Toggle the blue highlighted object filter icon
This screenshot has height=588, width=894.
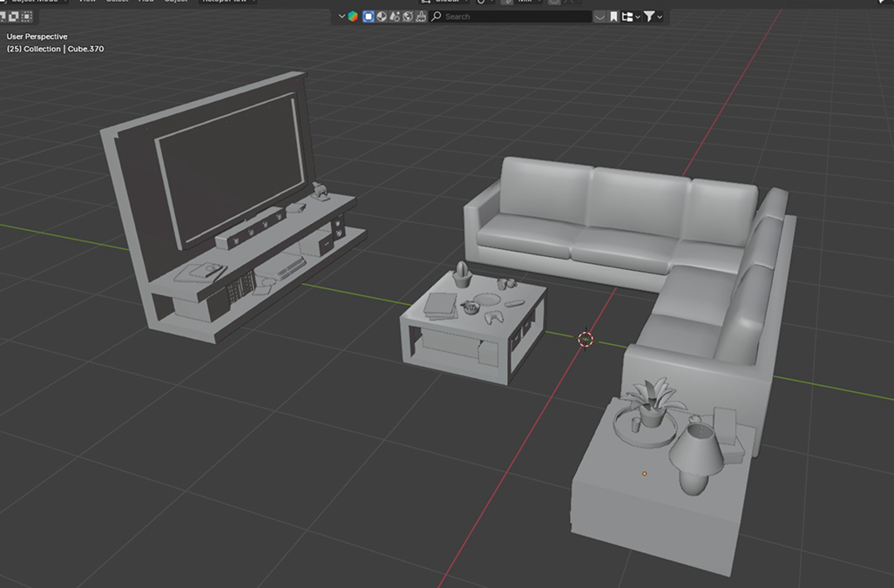369,17
